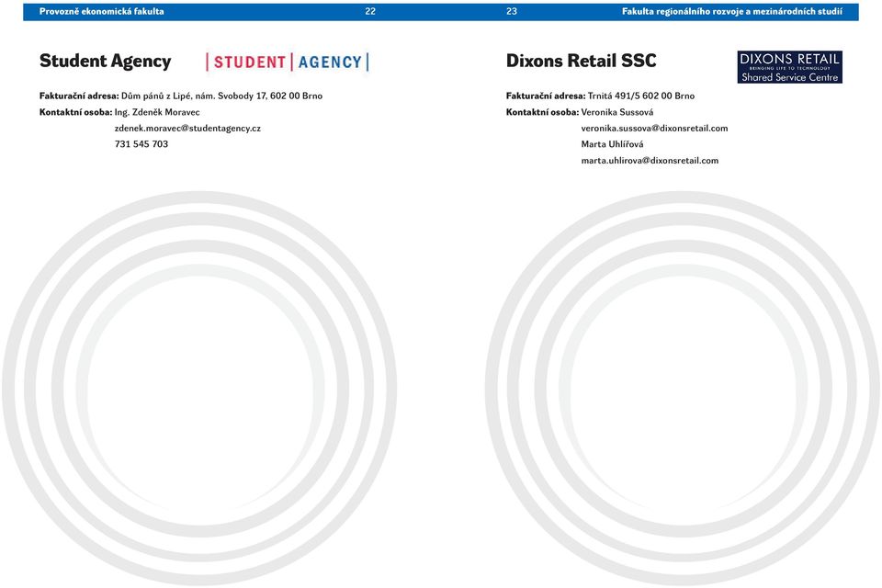The width and height of the screenshot is (882, 588).
Task: Select contact name 'Marta Uhlířová'
Action: [612, 144]
